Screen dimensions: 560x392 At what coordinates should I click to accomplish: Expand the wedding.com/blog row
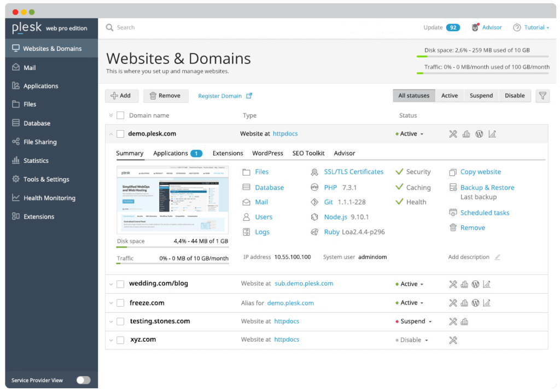point(111,284)
